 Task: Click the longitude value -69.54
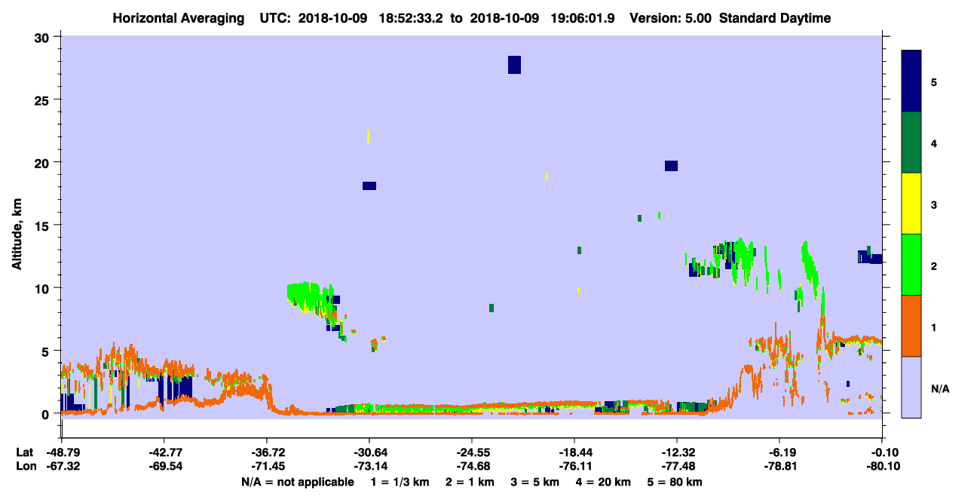pos(164,467)
